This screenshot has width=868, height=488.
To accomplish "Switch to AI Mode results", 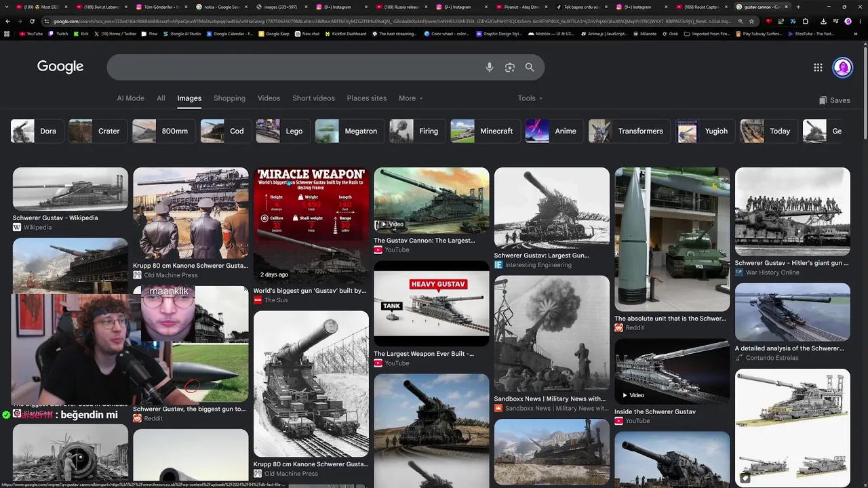I will click(x=130, y=98).
